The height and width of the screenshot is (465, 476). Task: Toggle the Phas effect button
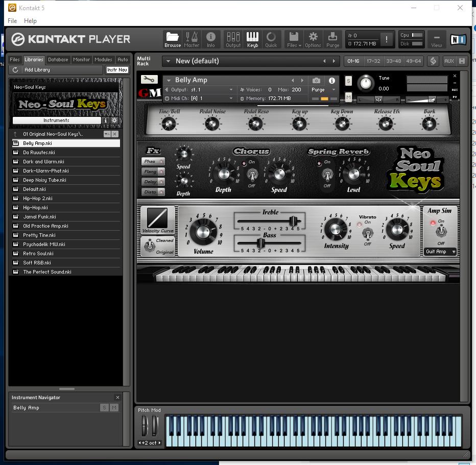tap(153, 161)
